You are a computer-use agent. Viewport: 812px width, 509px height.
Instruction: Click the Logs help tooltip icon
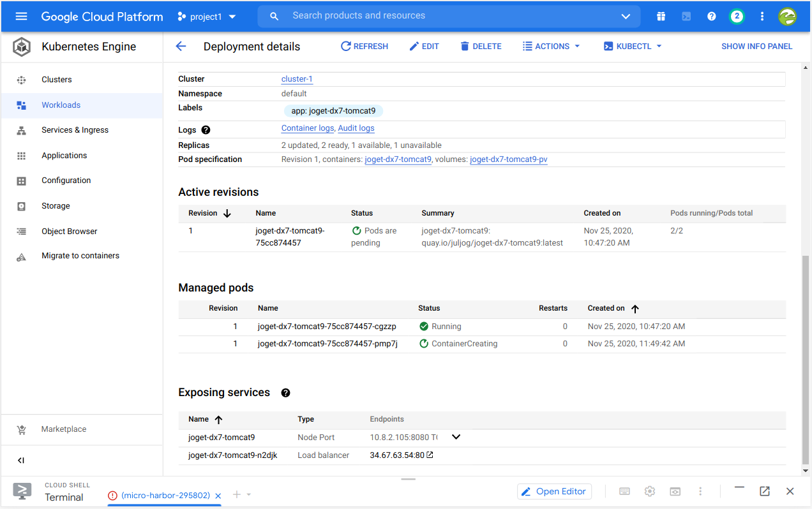206,130
